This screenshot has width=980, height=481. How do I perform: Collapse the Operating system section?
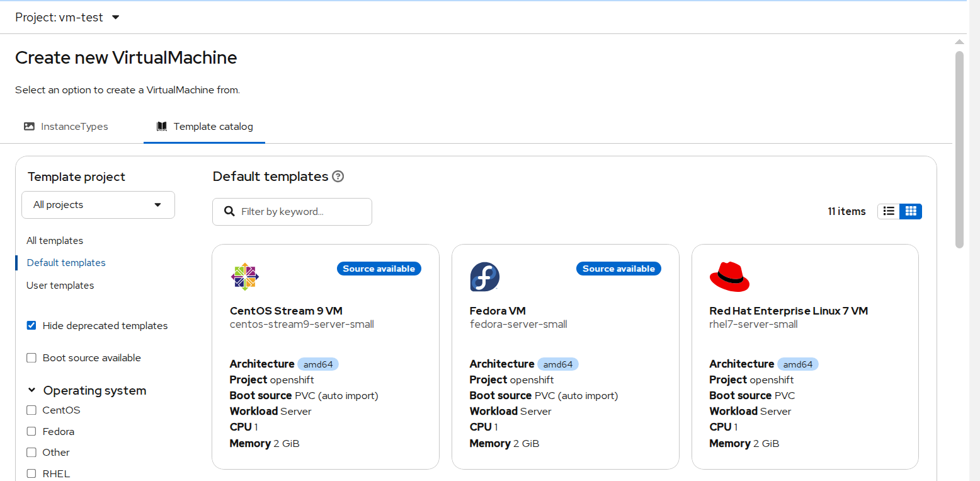click(31, 391)
